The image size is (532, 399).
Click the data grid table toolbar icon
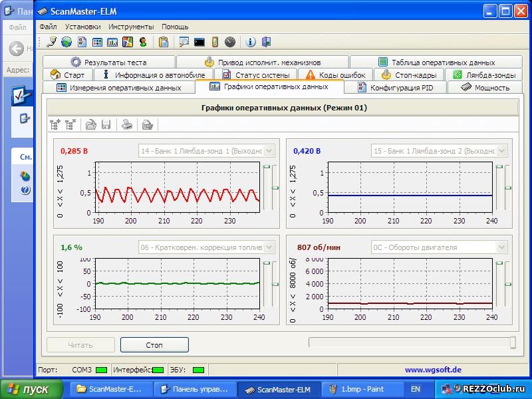tap(97, 42)
